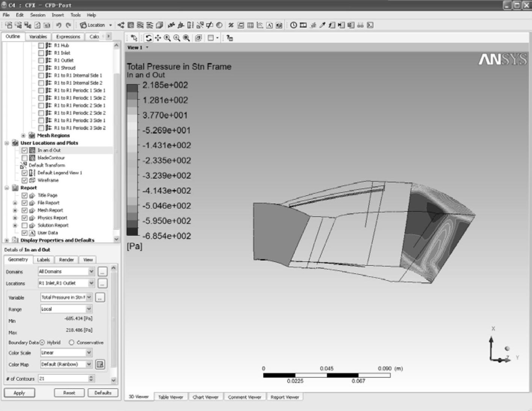Open the Location dropdown in toolbar
The height and width of the screenshot is (411, 532).
96,25
